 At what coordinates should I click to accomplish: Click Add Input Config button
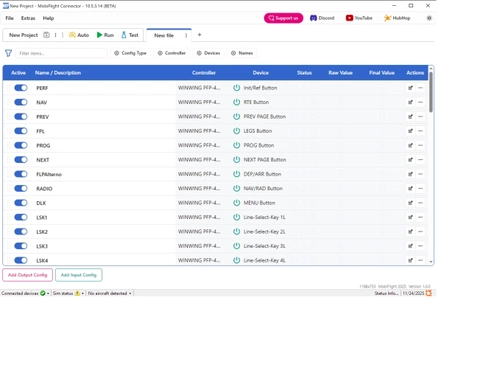pyautogui.click(x=79, y=275)
